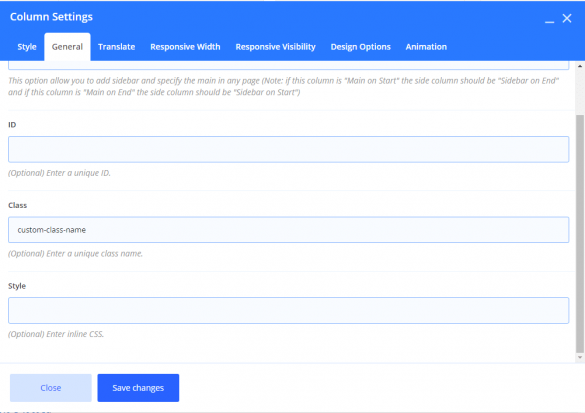Close Column Settings with the X icon
This screenshot has width=585, height=413.
pos(567,18)
